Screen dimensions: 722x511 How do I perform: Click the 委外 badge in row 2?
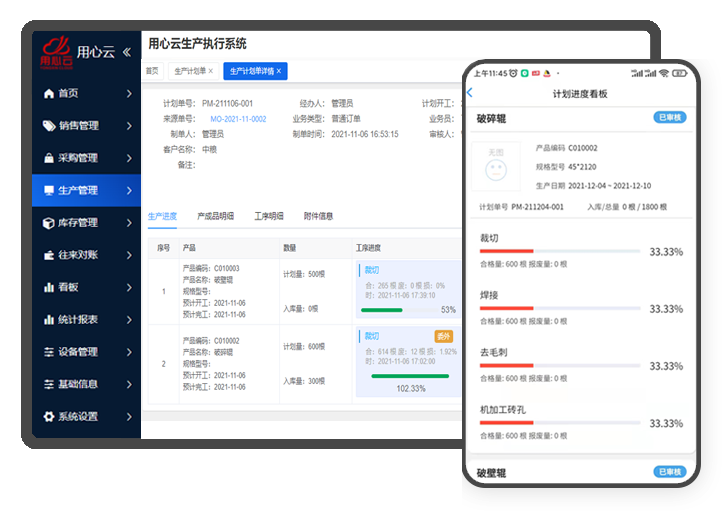point(443,337)
